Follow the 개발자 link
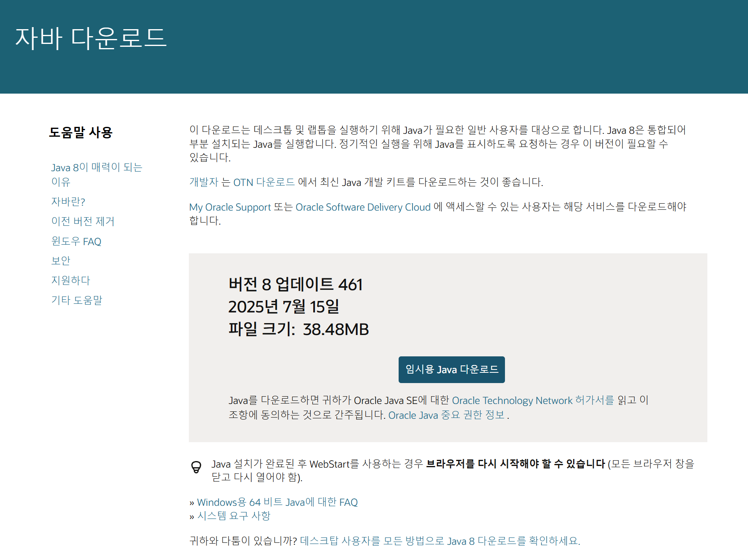Viewport: 748px width, 560px height. tap(204, 182)
